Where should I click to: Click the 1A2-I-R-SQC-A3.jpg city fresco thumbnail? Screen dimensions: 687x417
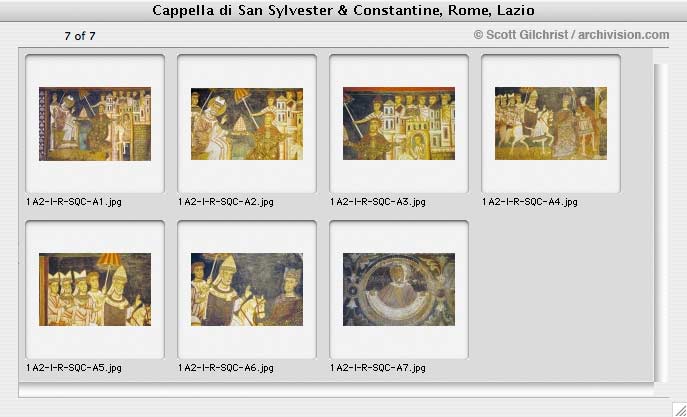pyautogui.click(x=399, y=124)
